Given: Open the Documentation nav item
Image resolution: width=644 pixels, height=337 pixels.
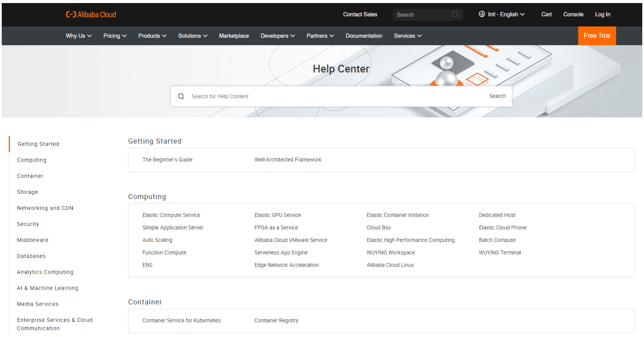Looking at the screenshot, I should point(364,36).
